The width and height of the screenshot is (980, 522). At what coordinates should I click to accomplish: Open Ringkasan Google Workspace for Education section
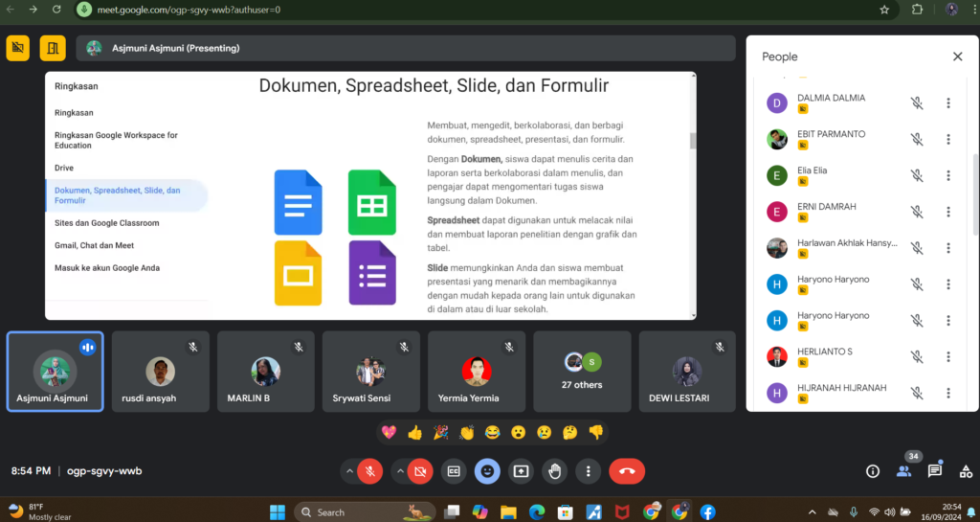[116, 140]
